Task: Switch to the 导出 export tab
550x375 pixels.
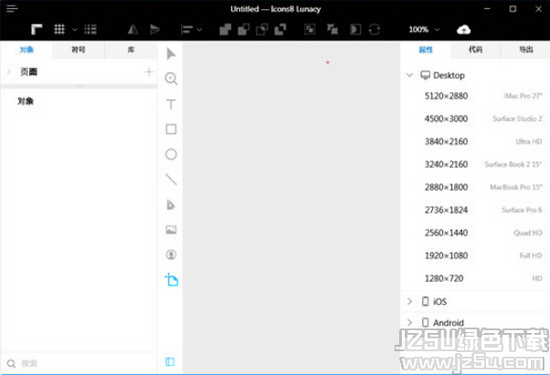Action: 526,50
